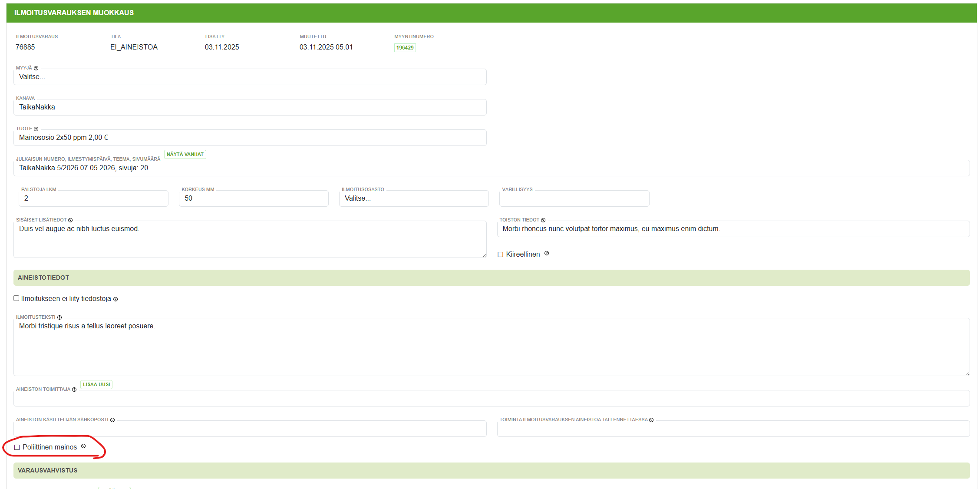Open sales number 196429 link
Image resolution: width=980 pixels, height=489 pixels.
(405, 48)
